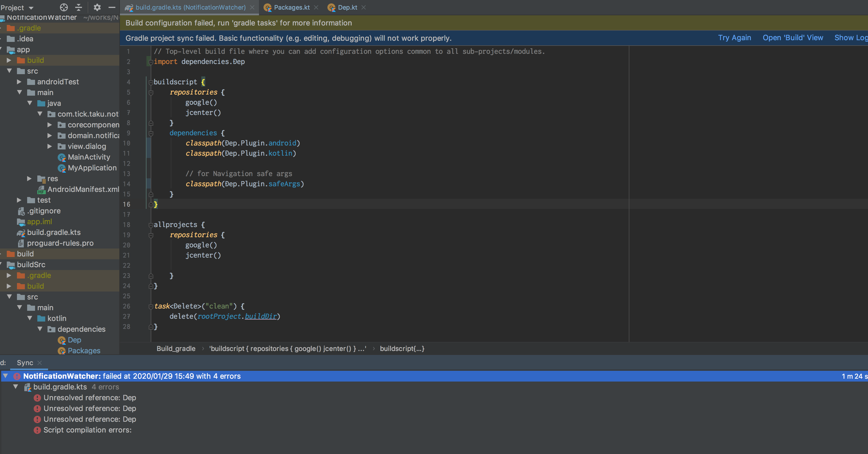Expand the androidTest folder

click(19, 82)
